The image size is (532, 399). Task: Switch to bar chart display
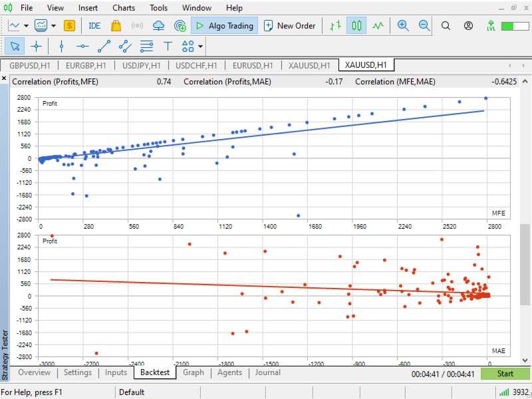[336, 26]
